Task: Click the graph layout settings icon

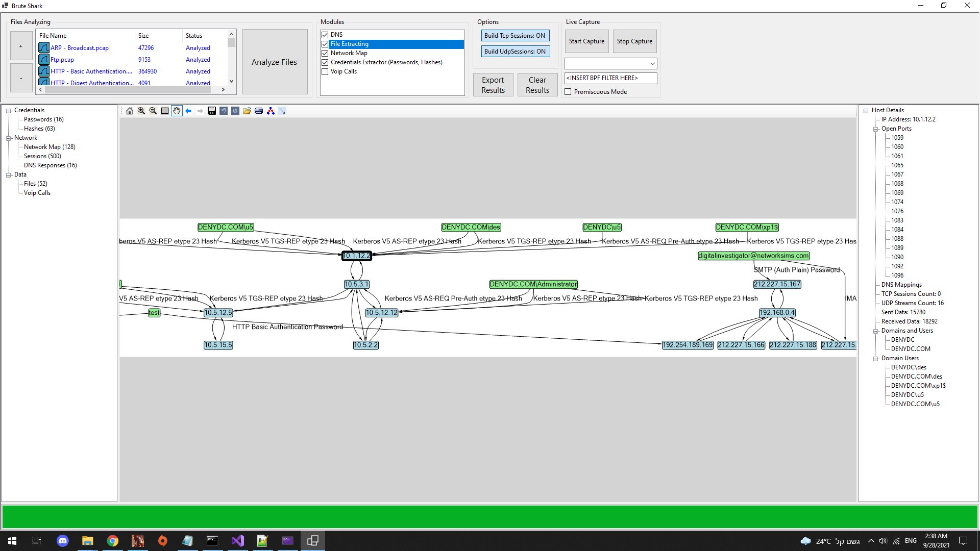Action: [x=271, y=111]
